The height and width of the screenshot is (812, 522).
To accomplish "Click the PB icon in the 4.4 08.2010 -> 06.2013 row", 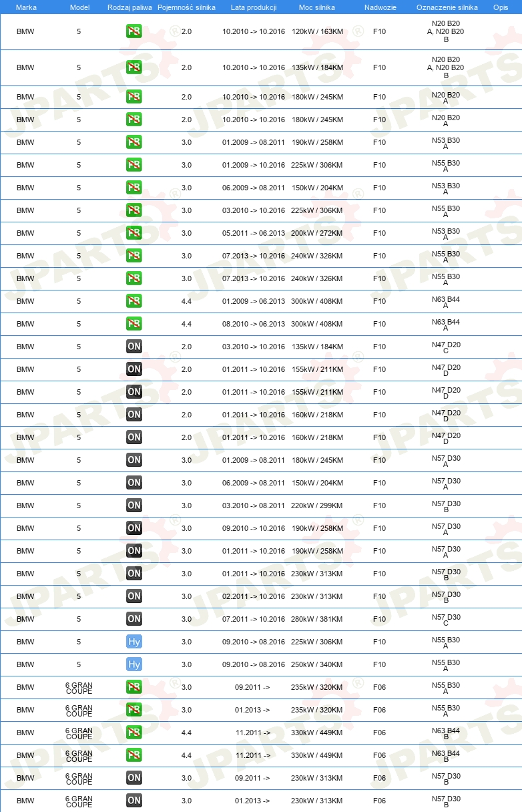I will [134, 324].
